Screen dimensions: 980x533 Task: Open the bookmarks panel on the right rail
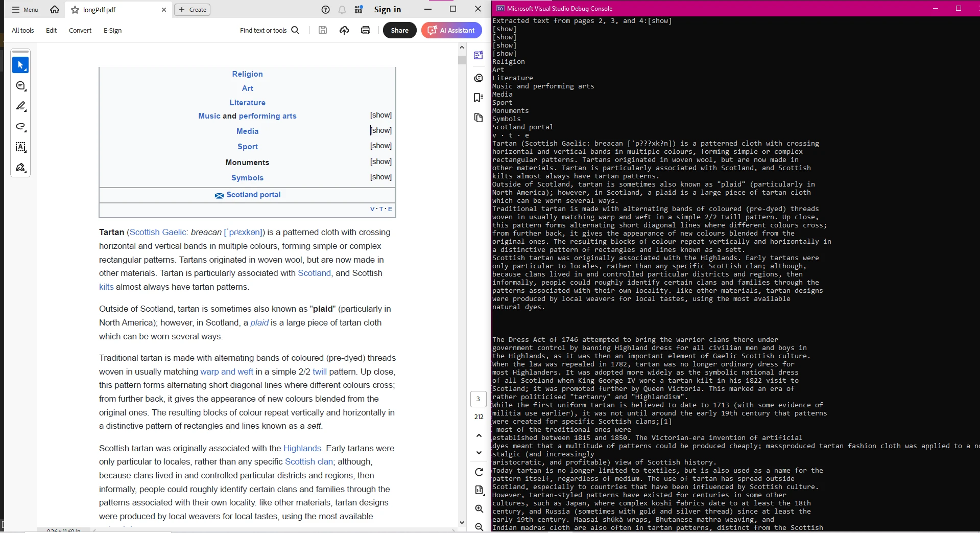(x=478, y=98)
